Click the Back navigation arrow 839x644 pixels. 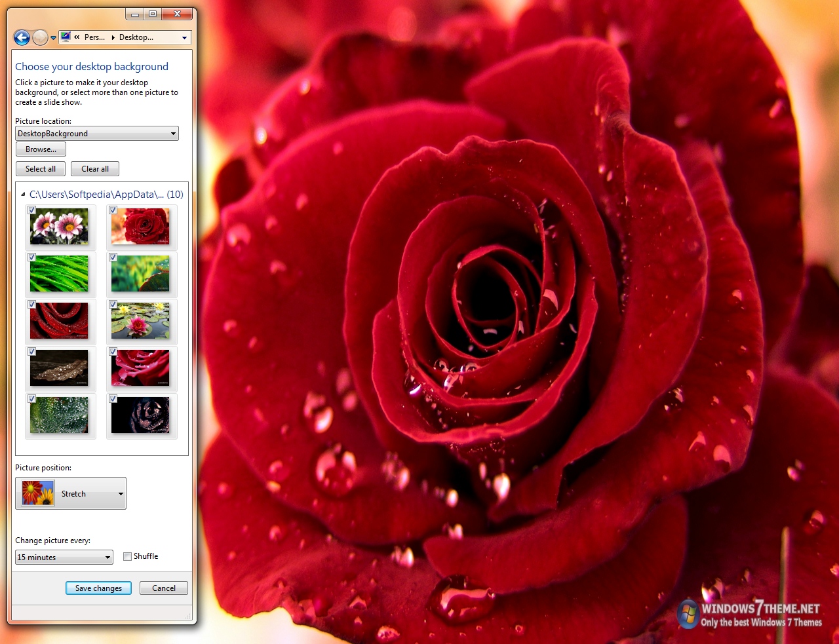click(22, 37)
